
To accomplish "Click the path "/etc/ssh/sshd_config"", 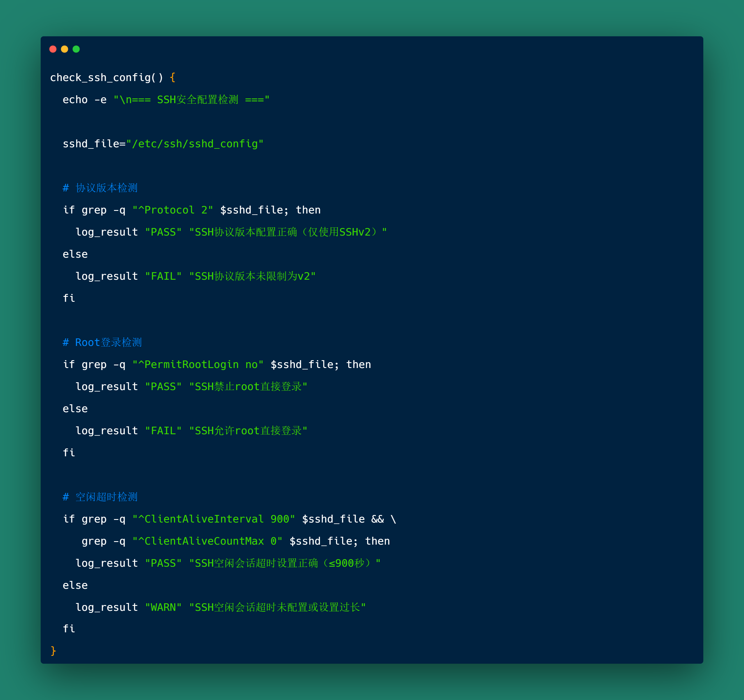I will click(195, 143).
